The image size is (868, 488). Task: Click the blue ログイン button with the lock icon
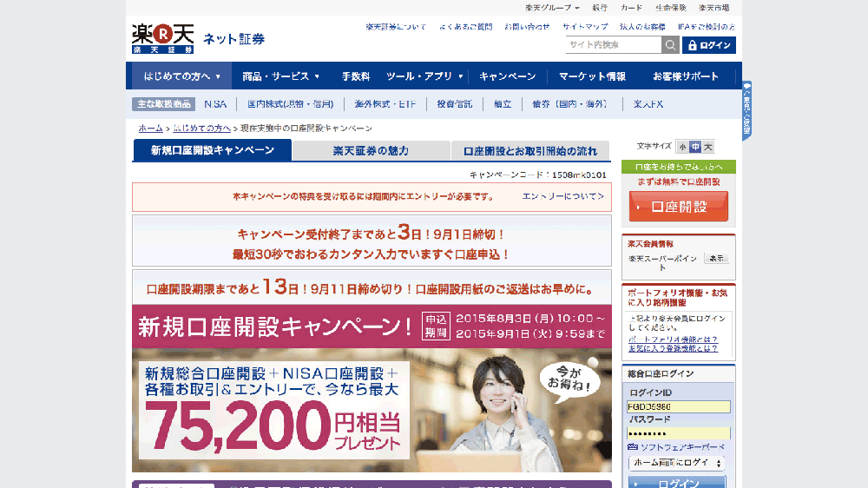pos(709,45)
